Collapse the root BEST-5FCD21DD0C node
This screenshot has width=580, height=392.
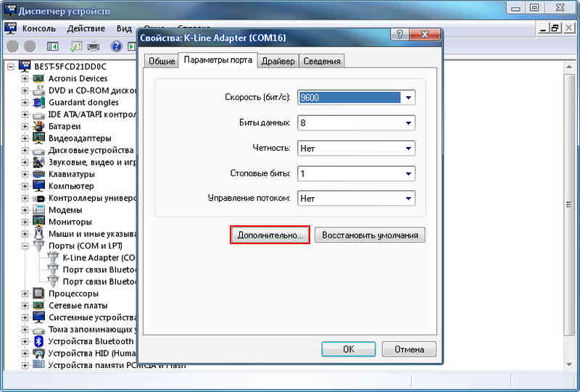(11, 67)
